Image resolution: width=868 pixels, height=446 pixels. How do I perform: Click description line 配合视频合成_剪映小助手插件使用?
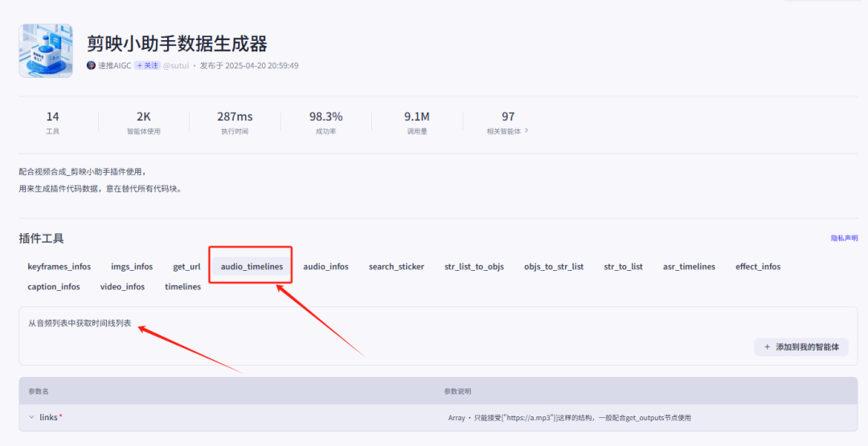tap(83, 172)
